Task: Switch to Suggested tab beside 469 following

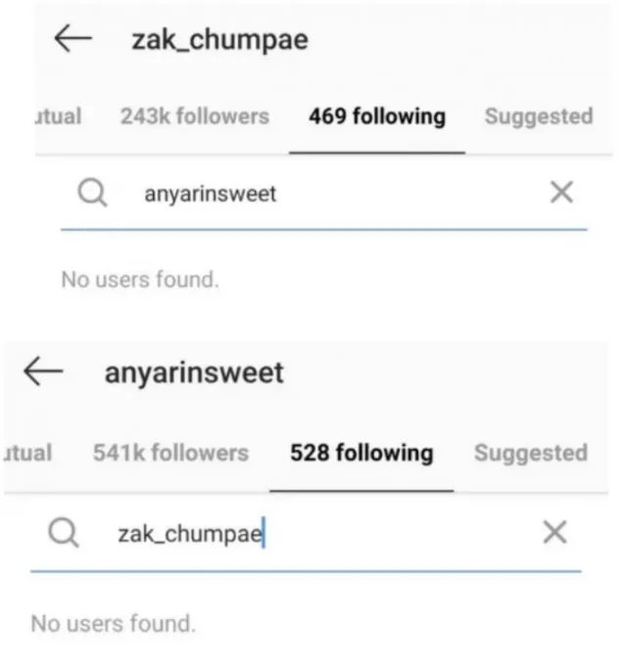Action: point(538,117)
